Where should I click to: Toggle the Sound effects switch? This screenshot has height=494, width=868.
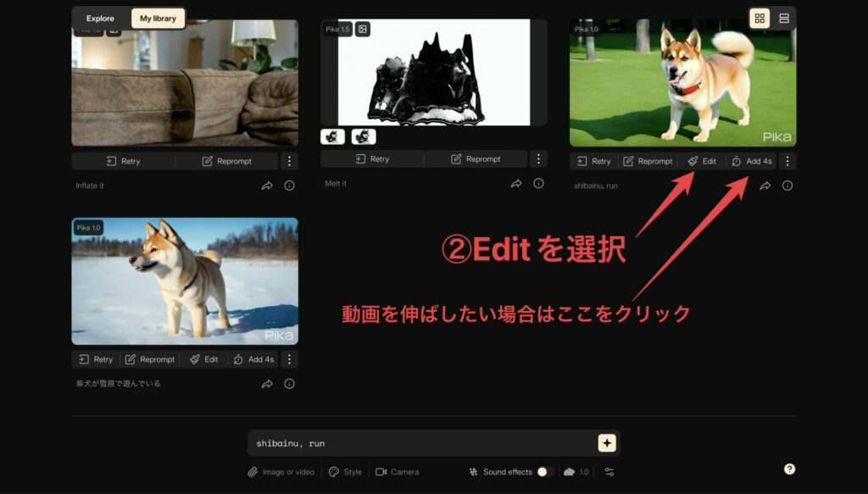[543, 473]
